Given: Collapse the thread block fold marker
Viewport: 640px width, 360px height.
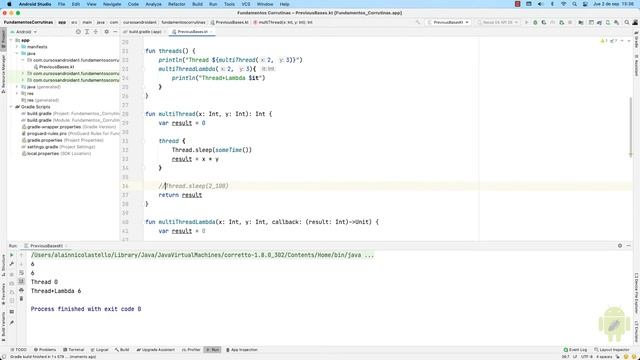Looking at the screenshot, I should pos(144,141).
